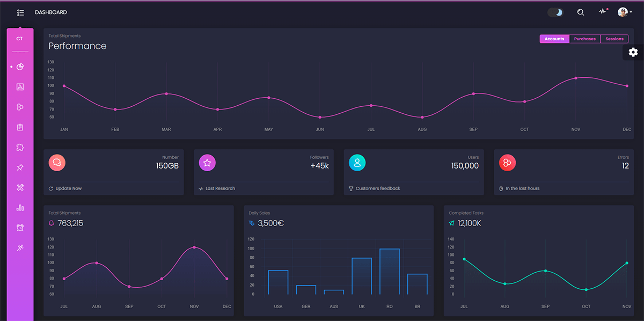Select the Sessions tab

[614, 39]
